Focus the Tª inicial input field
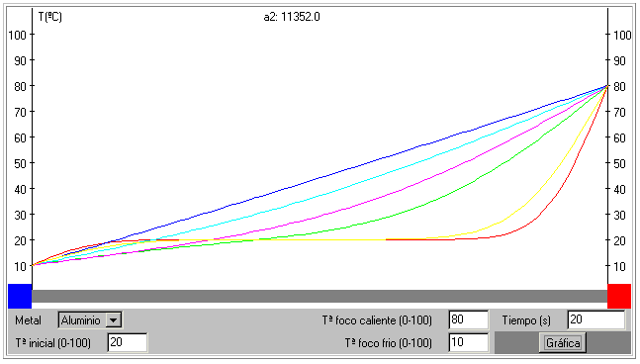The height and width of the screenshot is (364, 640). click(x=128, y=342)
